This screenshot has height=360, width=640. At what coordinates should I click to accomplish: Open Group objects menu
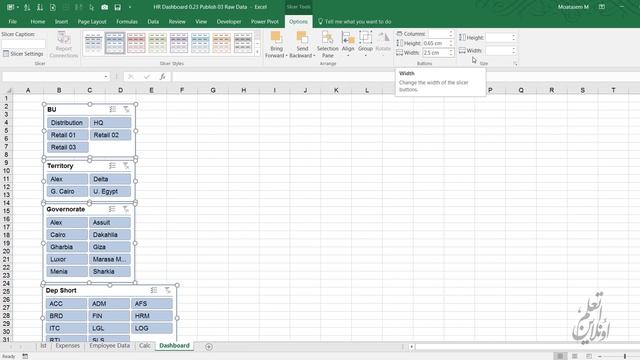point(365,44)
